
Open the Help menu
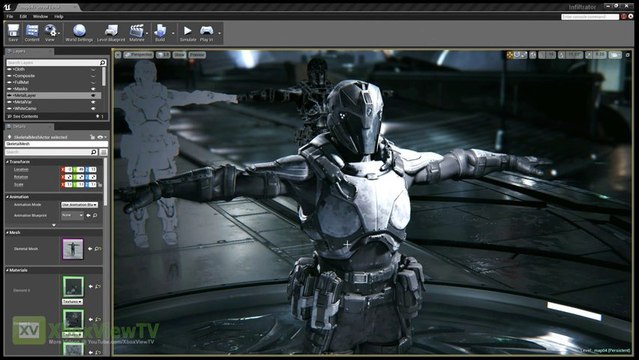59,16
